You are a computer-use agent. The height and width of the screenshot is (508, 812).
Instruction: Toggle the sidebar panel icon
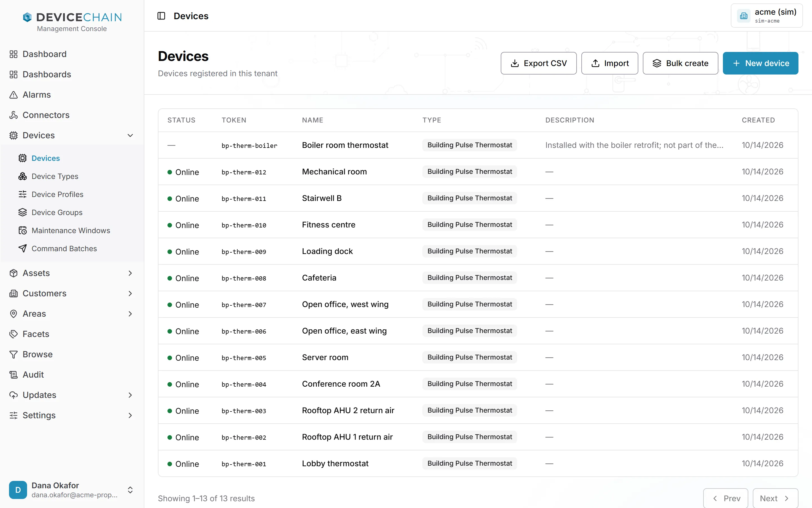(161, 16)
